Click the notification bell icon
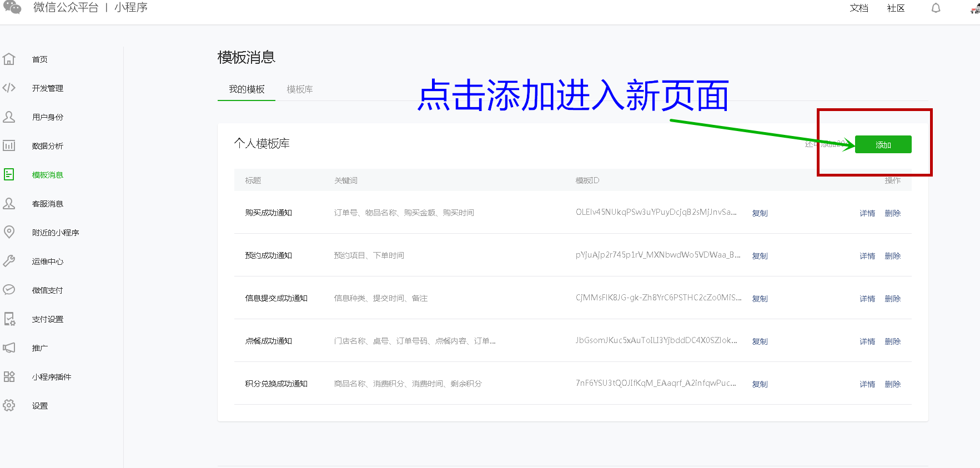The image size is (980, 468). [x=936, y=8]
